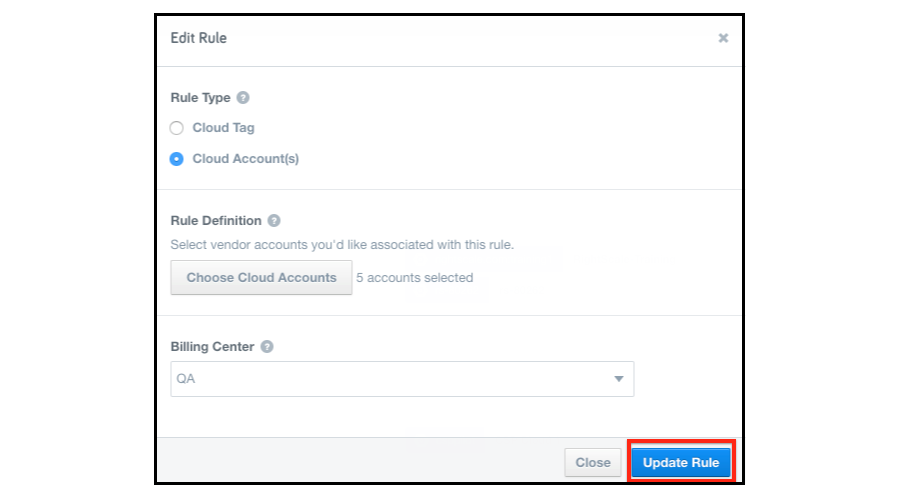Choose the Cloud Account(s) radio option
The image size is (900, 497).
177,159
